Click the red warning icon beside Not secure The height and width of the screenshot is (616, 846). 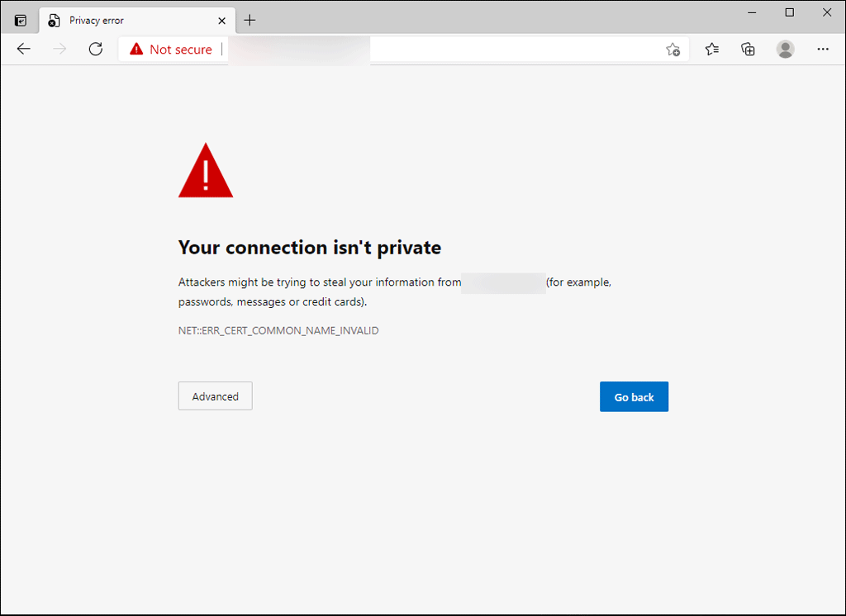point(136,49)
